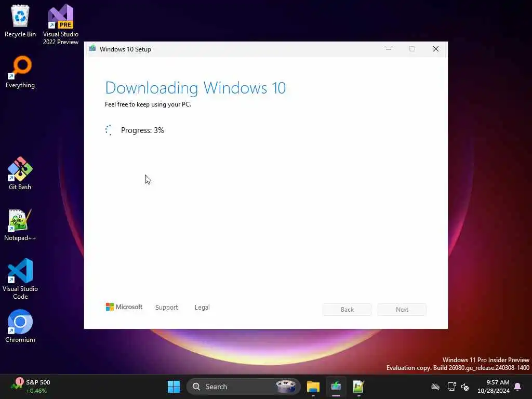Minimize the Windows 10 Setup window
Viewport: 532px width, 399px height.
(x=389, y=49)
